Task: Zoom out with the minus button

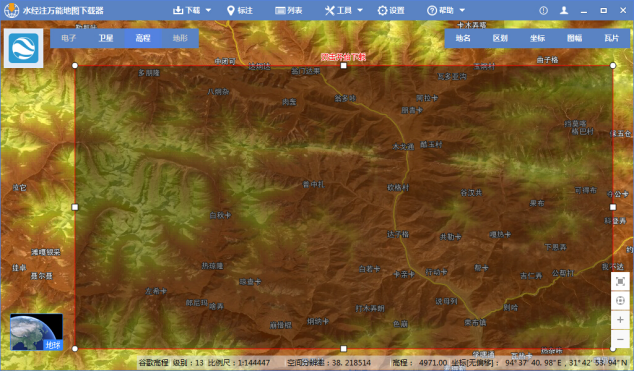Action: [620, 339]
